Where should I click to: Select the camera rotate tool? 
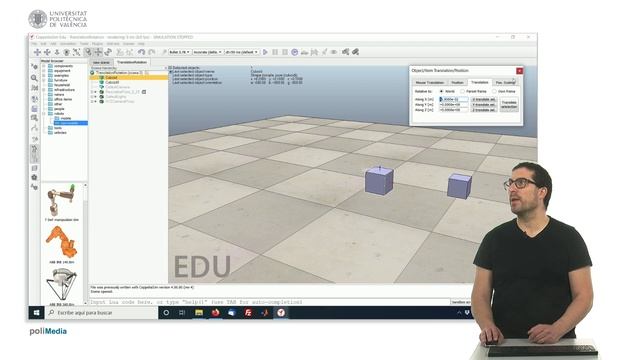click(x=47, y=52)
